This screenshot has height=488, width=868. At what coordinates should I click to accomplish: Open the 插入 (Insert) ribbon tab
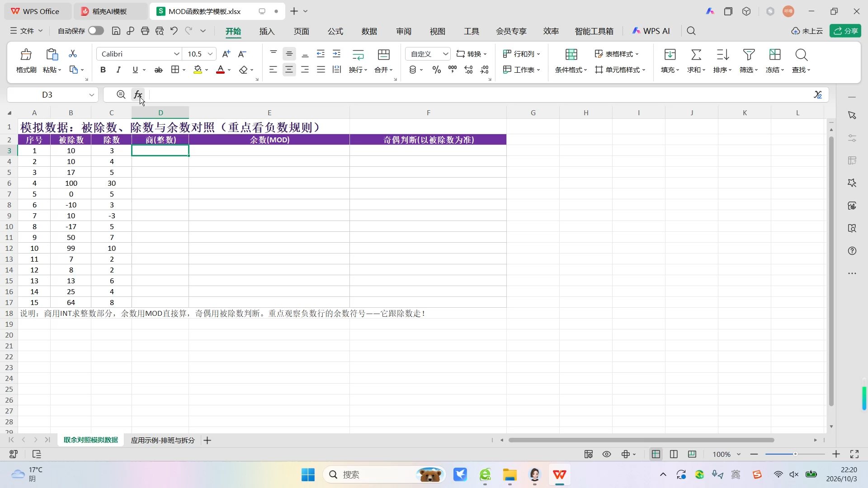[267, 31]
